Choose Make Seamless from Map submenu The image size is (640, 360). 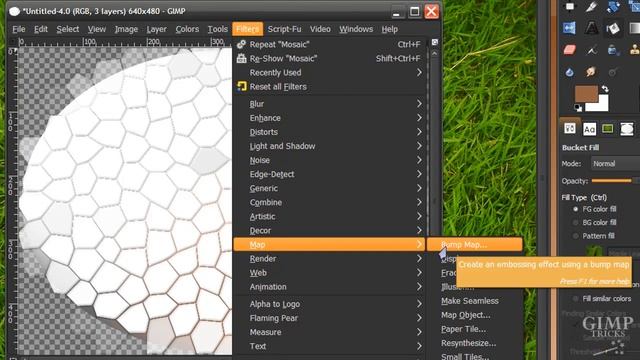coord(470,301)
